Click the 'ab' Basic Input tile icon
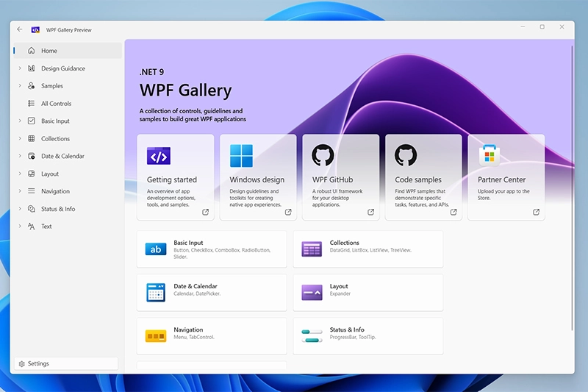Screen dimensions: 588x392 (156, 249)
